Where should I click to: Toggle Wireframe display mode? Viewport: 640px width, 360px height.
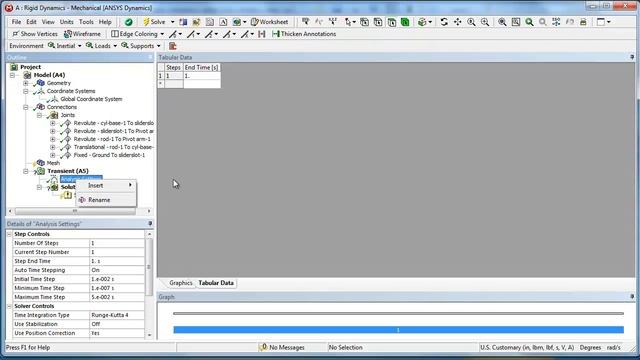coord(82,34)
